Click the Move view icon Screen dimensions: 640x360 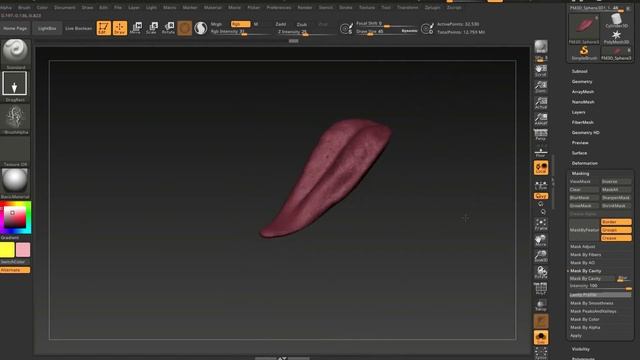541,240
